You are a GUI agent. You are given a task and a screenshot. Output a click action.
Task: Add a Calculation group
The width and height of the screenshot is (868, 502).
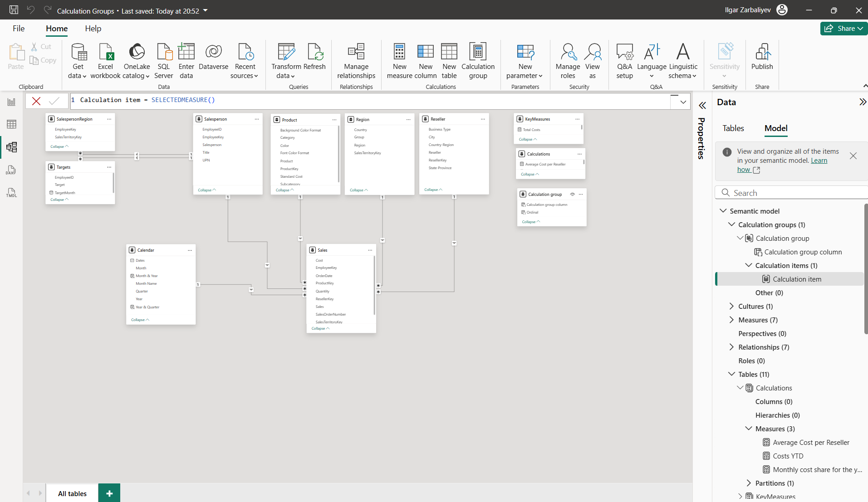click(x=478, y=61)
